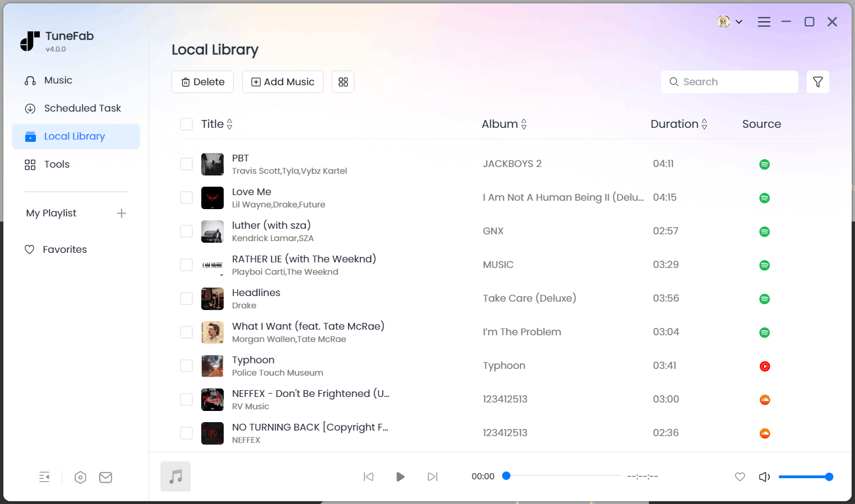This screenshot has height=504, width=855.
Task: Go to Favorites in the sidebar
Action: click(x=64, y=249)
